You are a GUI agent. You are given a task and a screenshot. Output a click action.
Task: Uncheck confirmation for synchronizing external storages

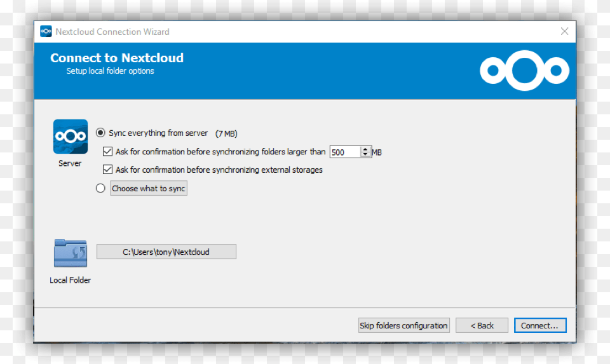pyautogui.click(x=108, y=170)
